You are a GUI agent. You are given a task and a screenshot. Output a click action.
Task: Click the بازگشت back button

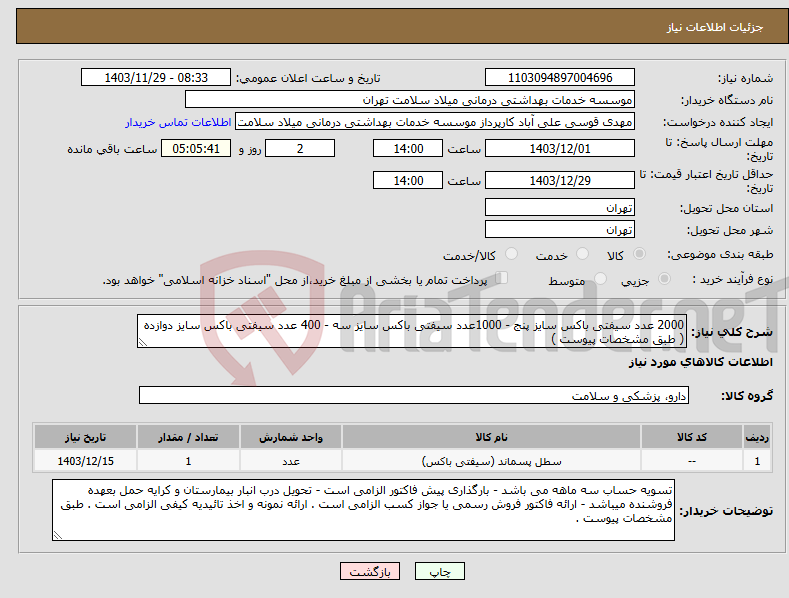370,571
